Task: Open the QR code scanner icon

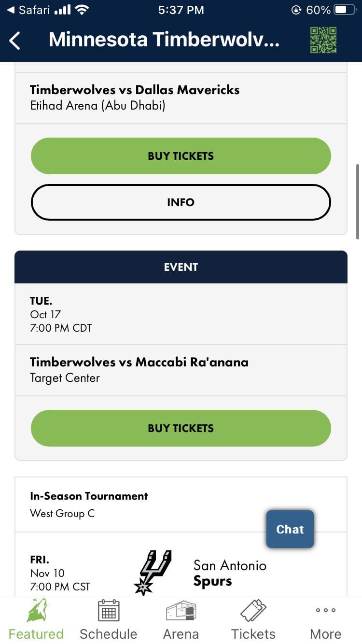Action: click(323, 40)
